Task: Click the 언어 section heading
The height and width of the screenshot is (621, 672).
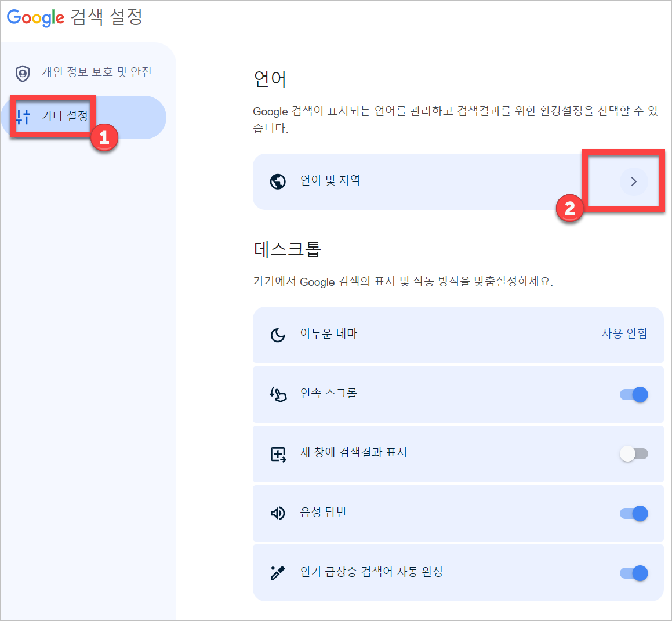Action: [270, 79]
